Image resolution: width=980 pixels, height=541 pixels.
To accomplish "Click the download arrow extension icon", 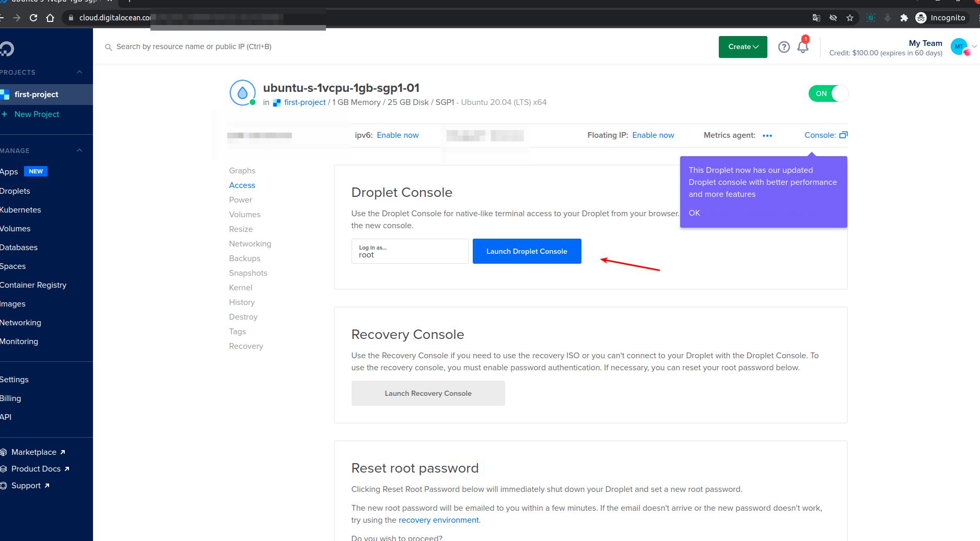I will (x=888, y=18).
